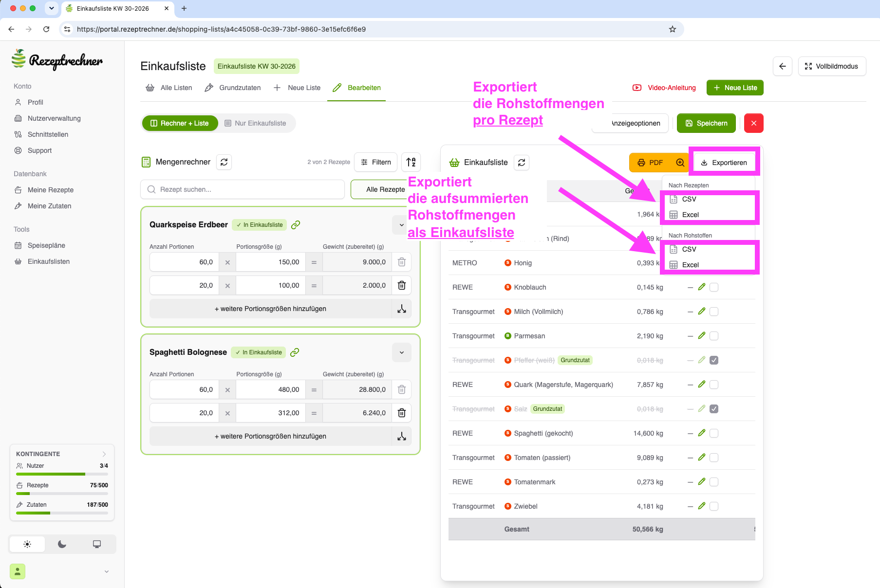Click the link icon beside Spaghetti Bolognese
The image size is (880, 588).
pyautogui.click(x=295, y=352)
